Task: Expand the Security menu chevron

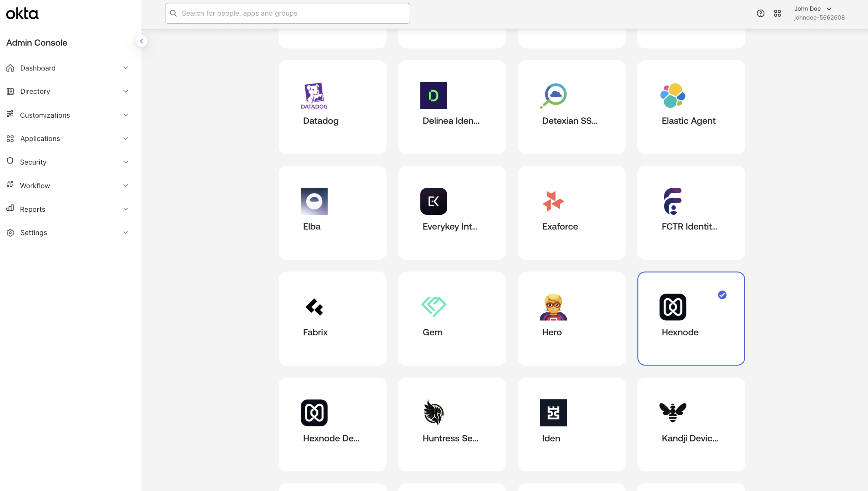Action: point(126,162)
